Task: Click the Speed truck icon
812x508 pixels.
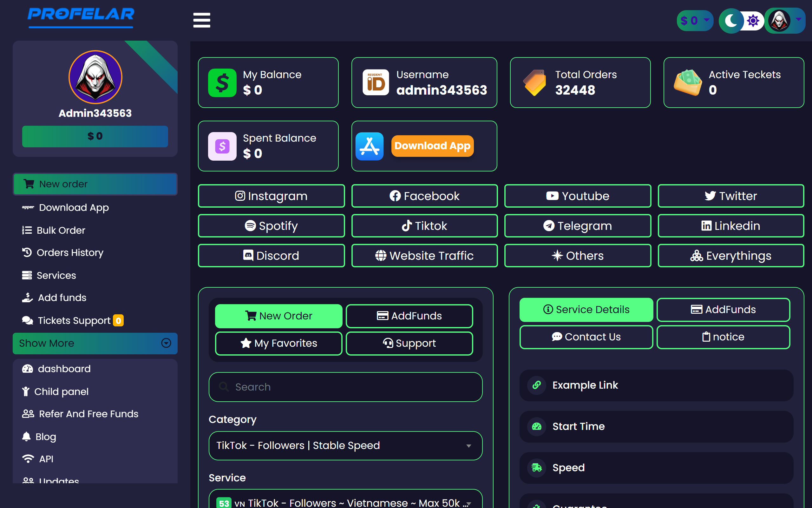Action: coord(537,467)
